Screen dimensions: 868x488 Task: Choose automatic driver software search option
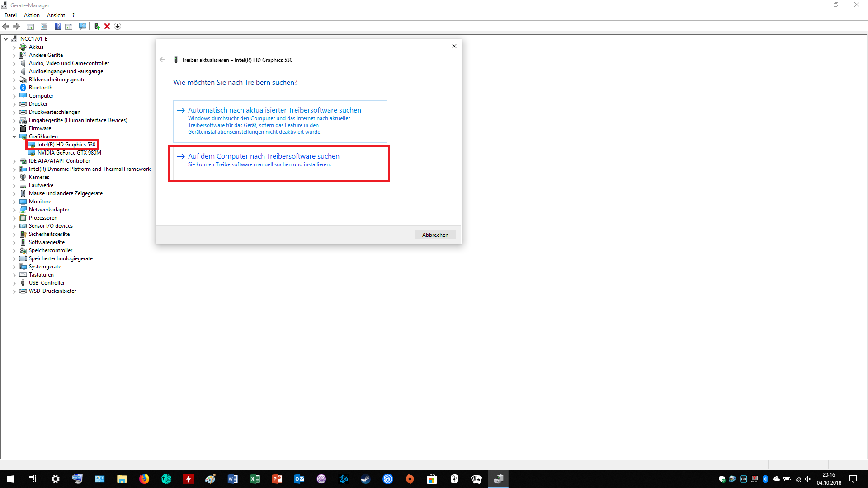point(274,110)
